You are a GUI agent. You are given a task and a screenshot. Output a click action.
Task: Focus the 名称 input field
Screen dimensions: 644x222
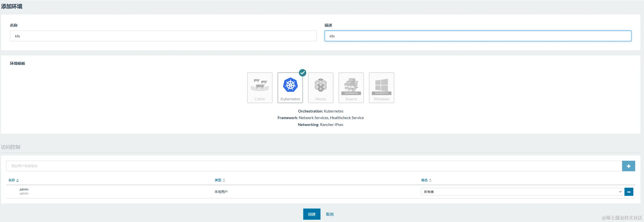pos(163,36)
